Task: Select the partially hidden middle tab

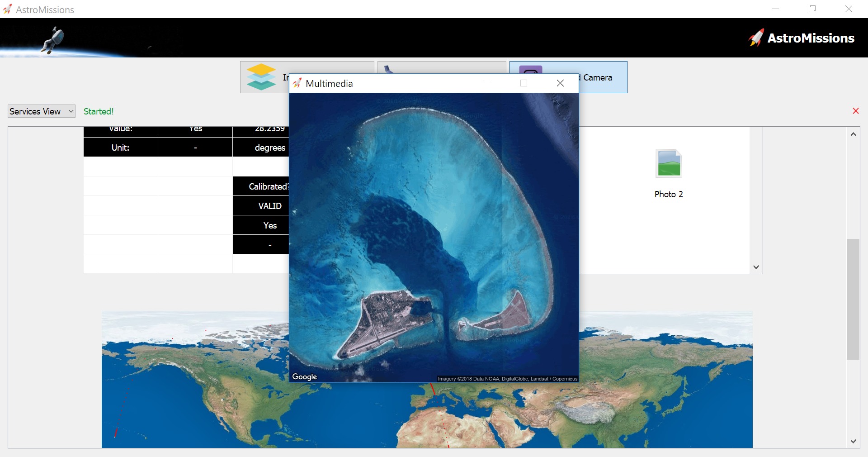Action: click(x=441, y=67)
